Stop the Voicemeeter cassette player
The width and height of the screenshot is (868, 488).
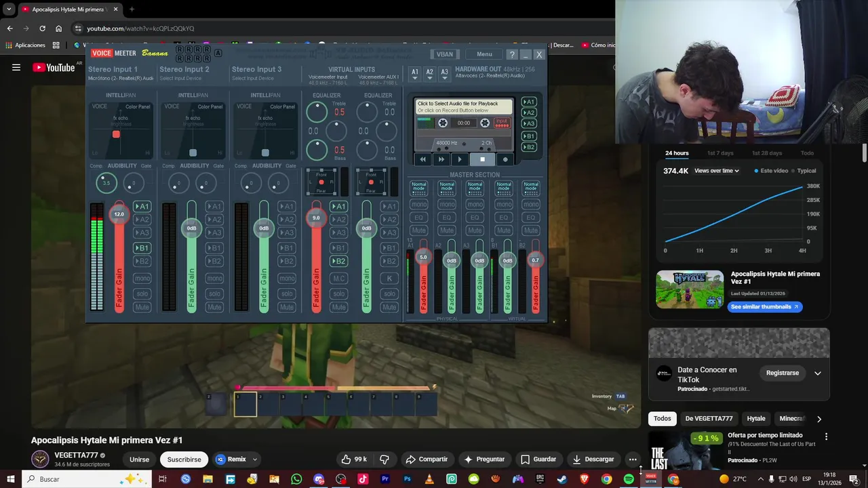point(482,159)
